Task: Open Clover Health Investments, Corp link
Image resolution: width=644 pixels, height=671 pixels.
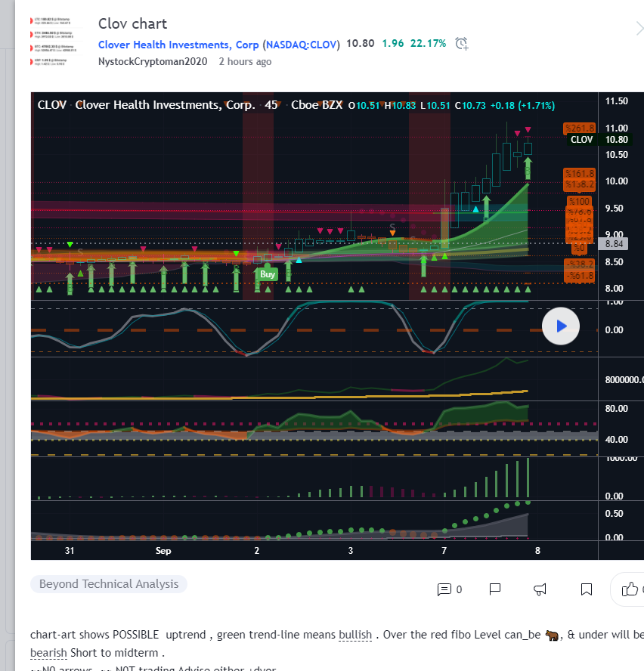Action: pyautogui.click(x=178, y=44)
